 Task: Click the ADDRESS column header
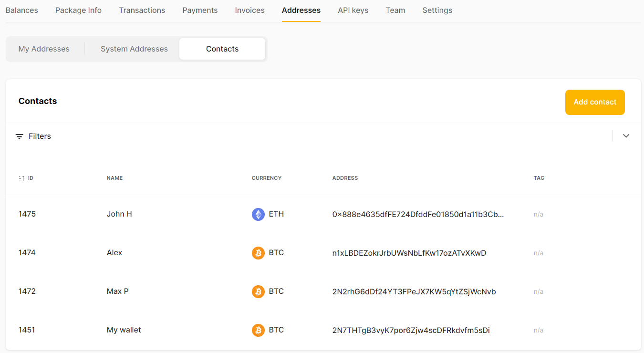(345, 178)
